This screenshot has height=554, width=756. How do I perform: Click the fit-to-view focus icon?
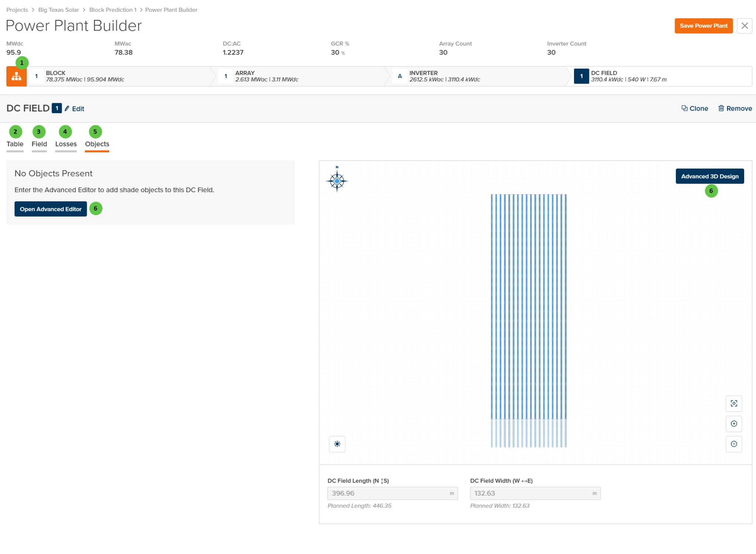click(734, 403)
